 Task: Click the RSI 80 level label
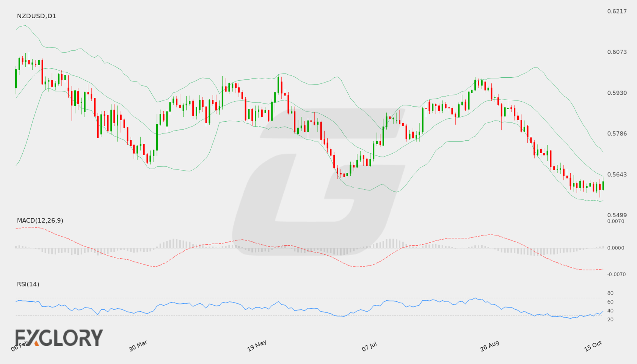(x=610, y=293)
